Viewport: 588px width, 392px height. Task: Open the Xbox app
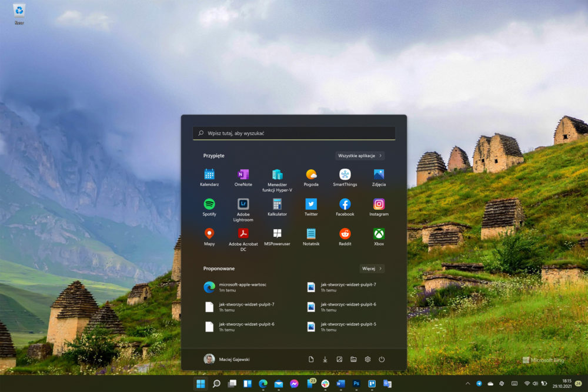coord(379,237)
